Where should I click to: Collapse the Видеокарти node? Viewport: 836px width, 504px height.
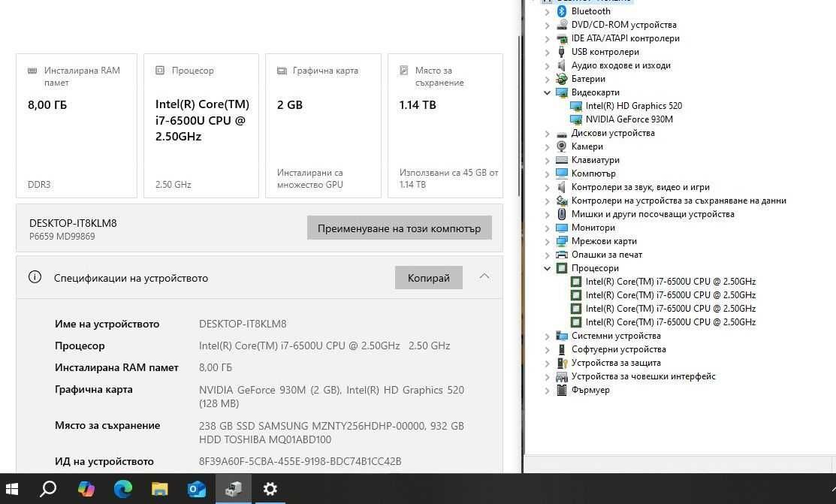point(547,92)
